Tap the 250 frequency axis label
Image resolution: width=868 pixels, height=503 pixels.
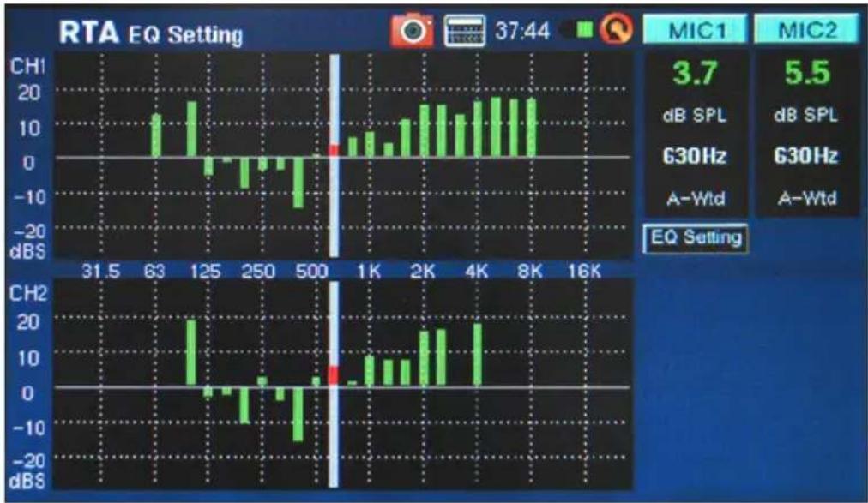pos(258,272)
